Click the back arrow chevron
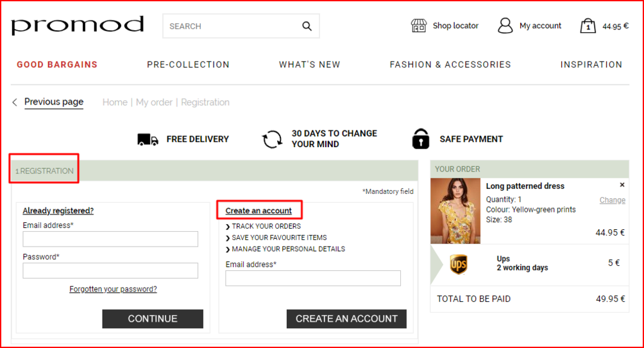Viewport: 644px width, 348px height. click(x=15, y=102)
